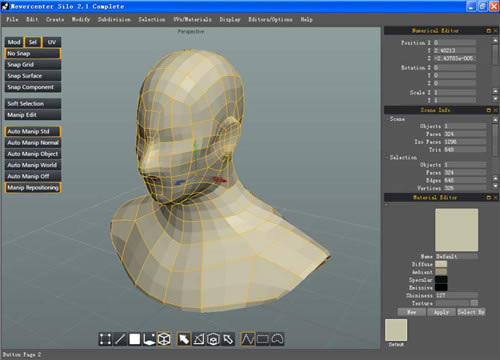Switch to the UV button page tab
This screenshot has height=360, width=500.
tap(52, 42)
